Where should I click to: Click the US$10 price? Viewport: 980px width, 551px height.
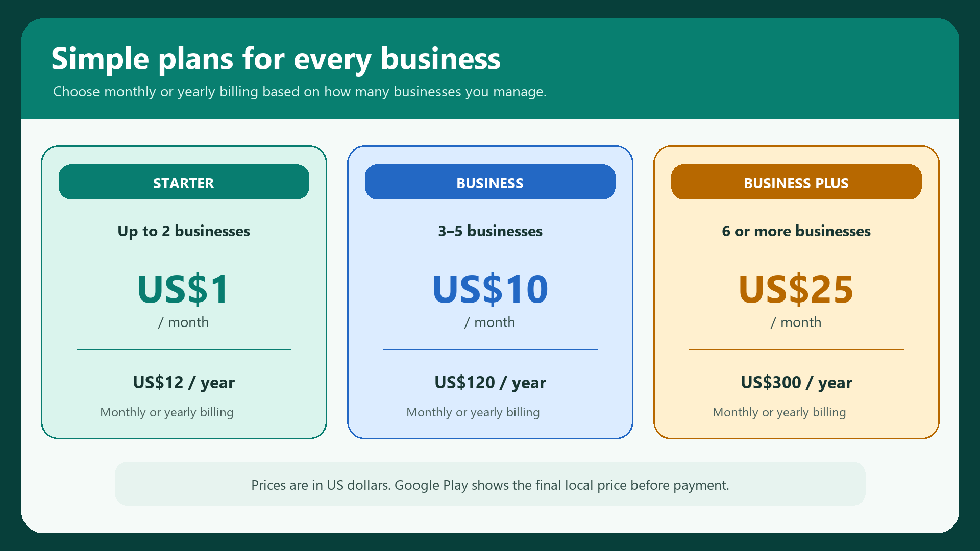490,289
